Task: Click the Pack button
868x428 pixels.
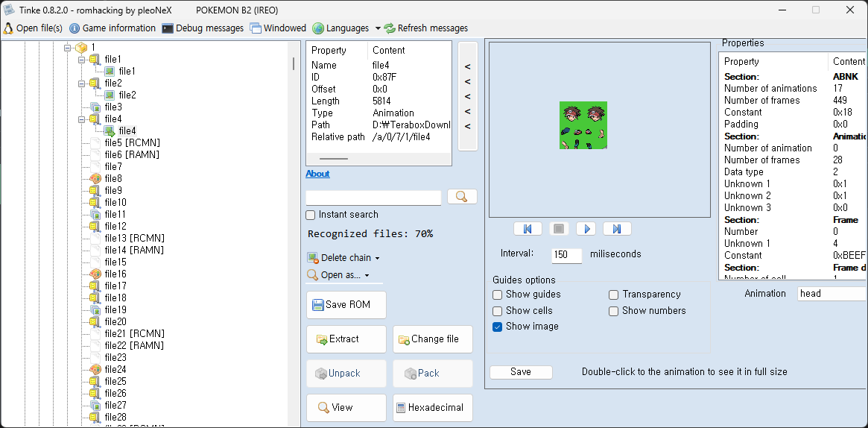Action: point(433,373)
